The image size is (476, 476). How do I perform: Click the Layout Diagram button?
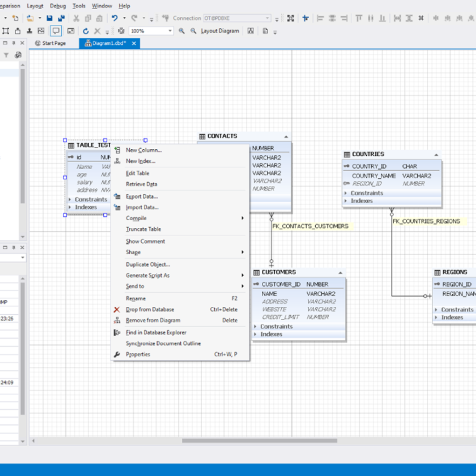click(x=220, y=31)
